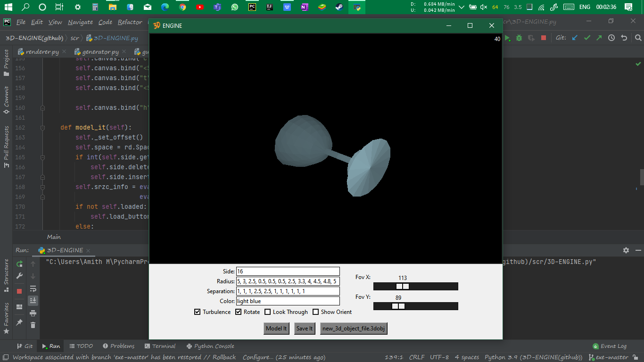The height and width of the screenshot is (362, 644).
Task: Click the Restore Layout icon in Run panel
Action: pyautogui.click(x=19, y=307)
